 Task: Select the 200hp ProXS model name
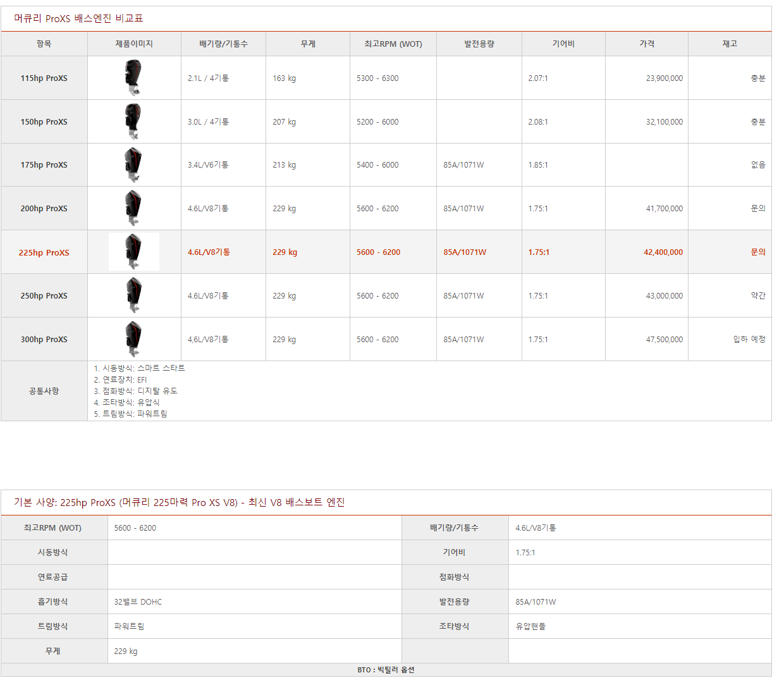(x=44, y=209)
